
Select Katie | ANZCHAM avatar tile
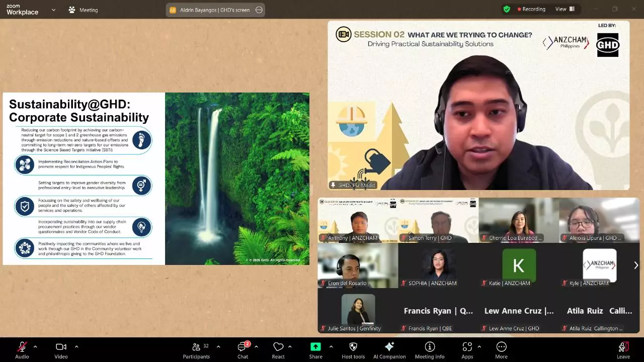519,265
